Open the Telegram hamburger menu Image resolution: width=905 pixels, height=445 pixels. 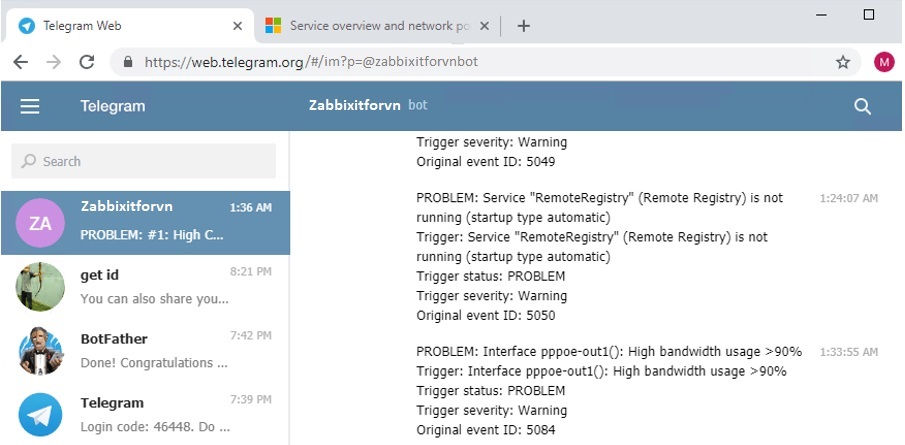[x=30, y=106]
